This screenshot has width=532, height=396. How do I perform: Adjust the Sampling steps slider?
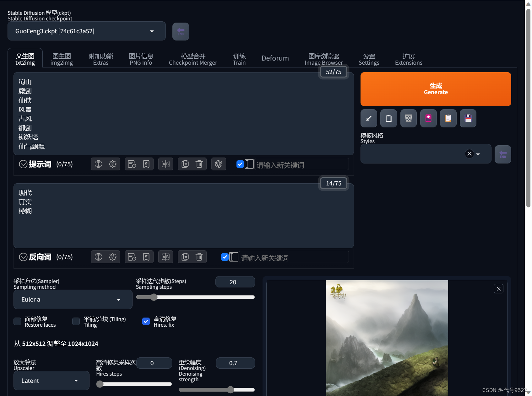[195, 297]
